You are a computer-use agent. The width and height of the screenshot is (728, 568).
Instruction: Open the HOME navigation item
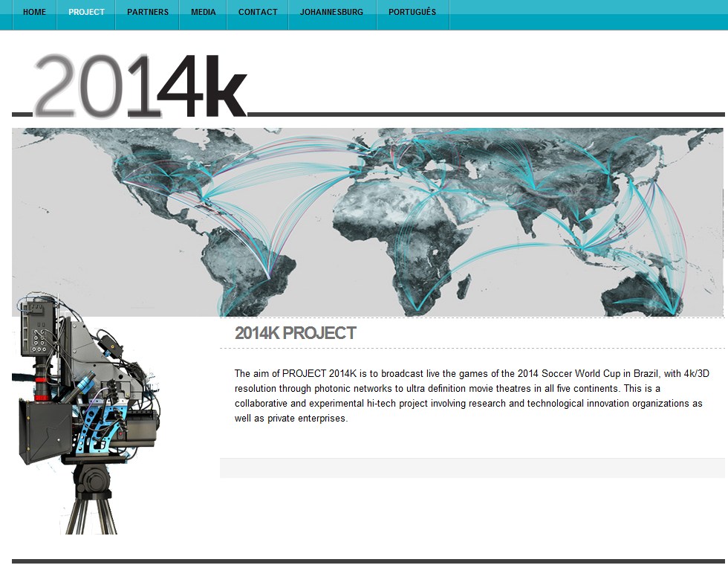pos(34,12)
